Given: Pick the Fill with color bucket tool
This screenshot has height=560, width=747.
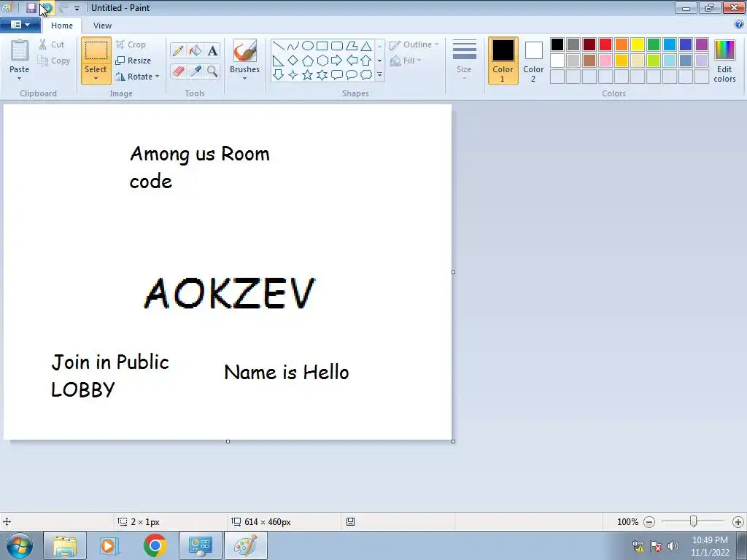Looking at the screenshot, I should [x=196, y=51].
